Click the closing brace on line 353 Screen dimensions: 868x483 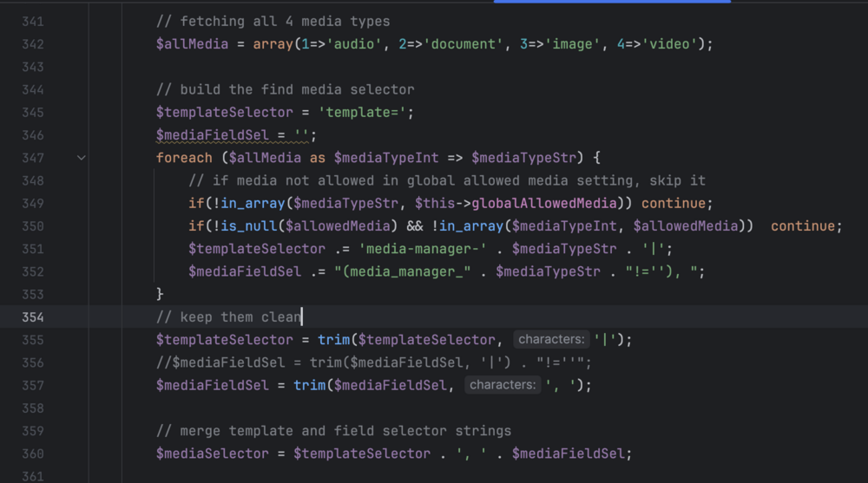pyautogui.click(x=160, y=295)
